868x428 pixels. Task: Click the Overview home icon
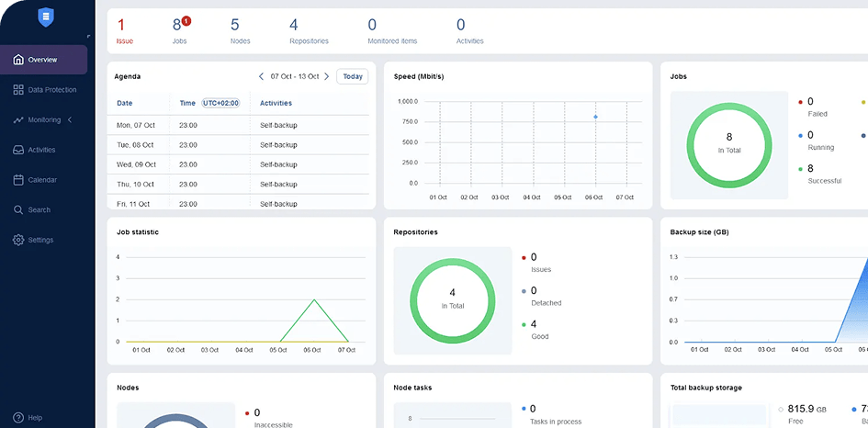tap(18, 60)
